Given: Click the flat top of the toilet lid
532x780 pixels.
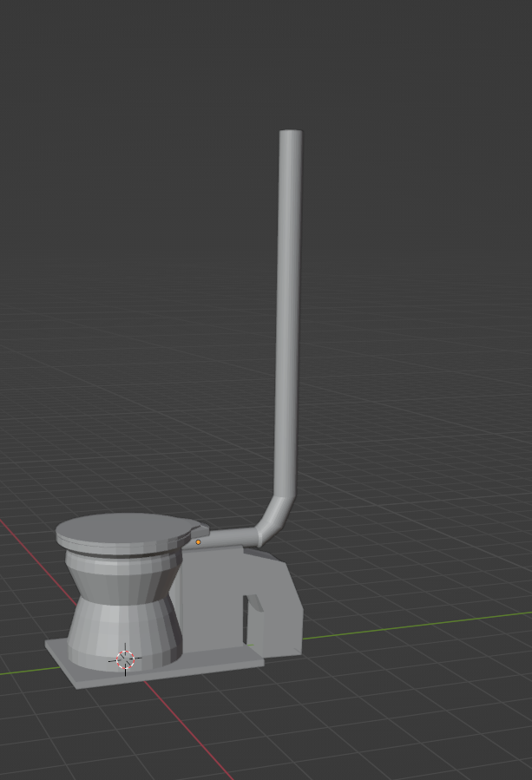Looking at the screenshot, I should coord(122,528).
